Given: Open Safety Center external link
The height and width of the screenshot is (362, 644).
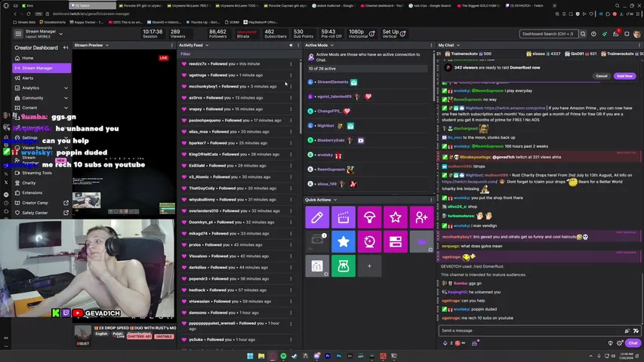Looking at the screenshot, I should (42, 213).
